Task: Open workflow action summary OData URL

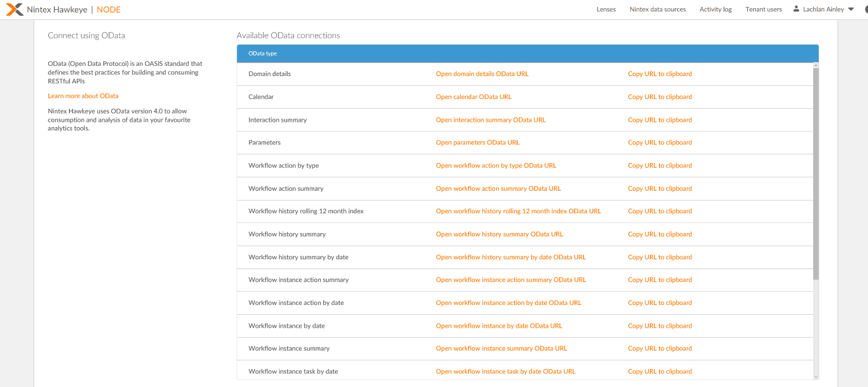Action: [x=498, y=189]
